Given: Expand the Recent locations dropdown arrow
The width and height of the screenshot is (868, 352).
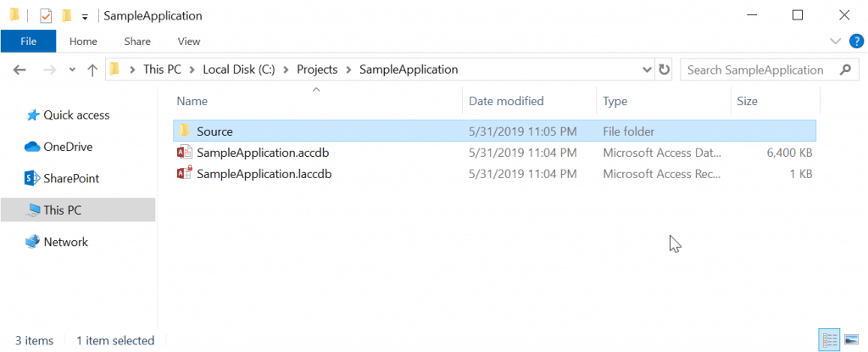Looking at the screenshot, I should (72, 70).
